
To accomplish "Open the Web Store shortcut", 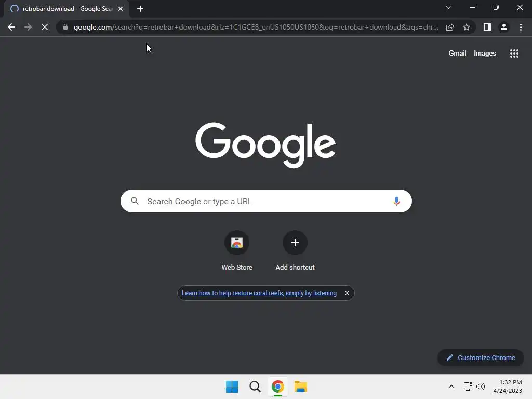I will (x=237, y=250).
